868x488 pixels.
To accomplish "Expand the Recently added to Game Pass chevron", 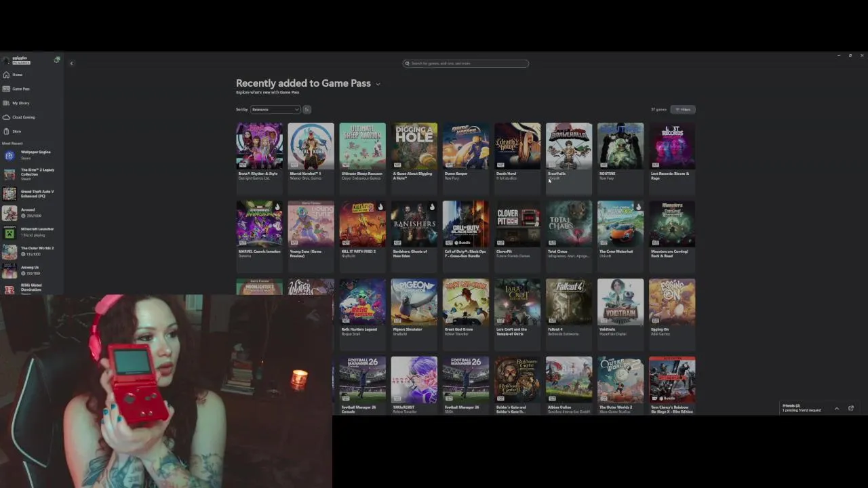I will pyautogui.click(x=378, y=84).
